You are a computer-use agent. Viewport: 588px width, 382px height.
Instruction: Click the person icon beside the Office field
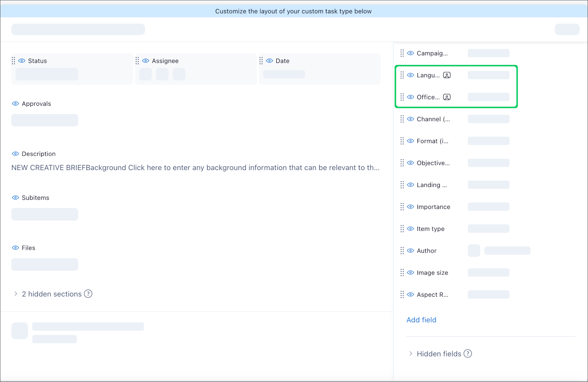447,97
